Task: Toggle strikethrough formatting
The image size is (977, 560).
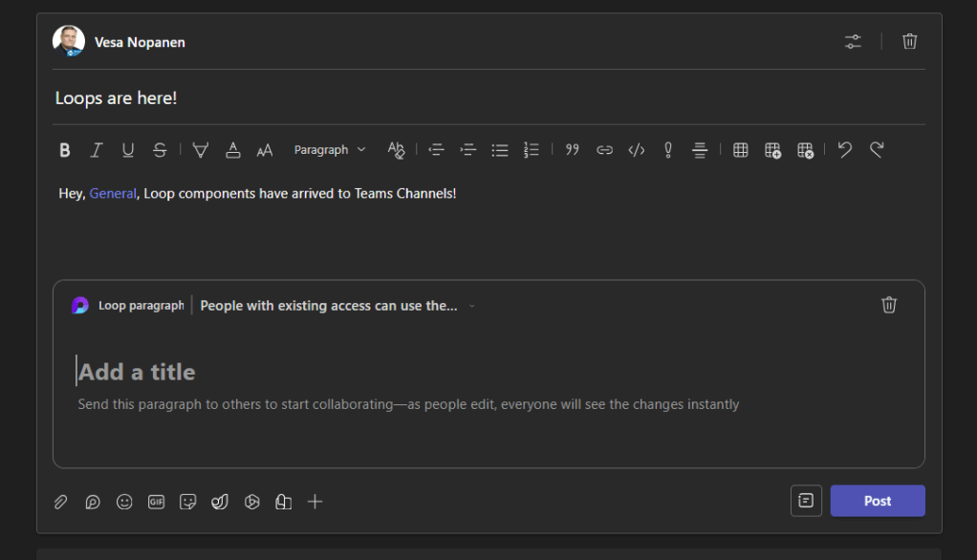Action: pyautogui.click(x=160, y=150)
